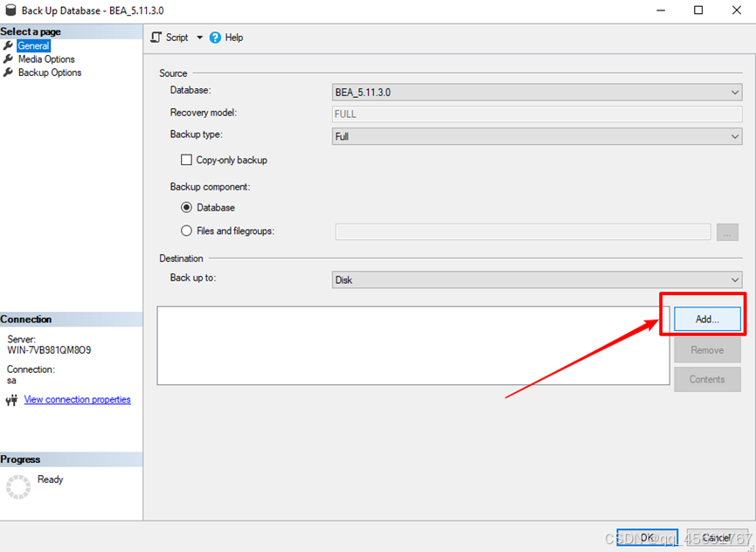
Task: Select the General page
Action: pyautogui.click(x=34, y=45)
